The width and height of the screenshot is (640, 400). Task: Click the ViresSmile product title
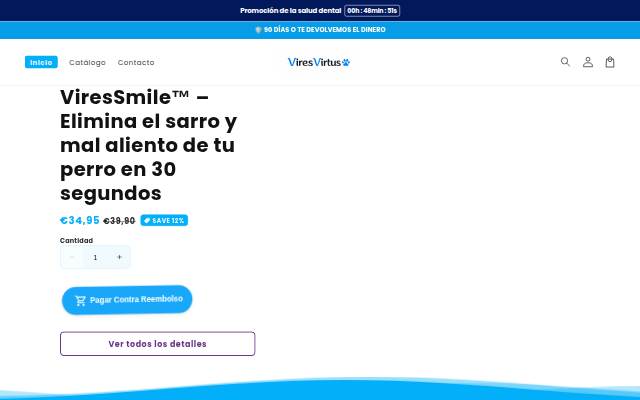point(149,145)
